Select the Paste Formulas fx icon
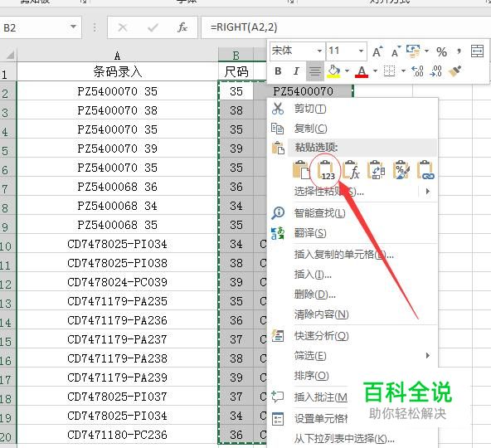This screenshot has height=448, width=491. 351,169
